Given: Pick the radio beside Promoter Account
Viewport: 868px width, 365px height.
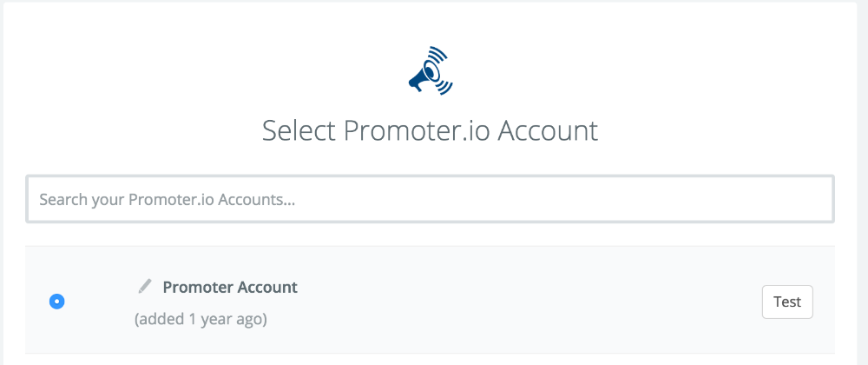Looking at the screenshot, I should click(57, 302).
